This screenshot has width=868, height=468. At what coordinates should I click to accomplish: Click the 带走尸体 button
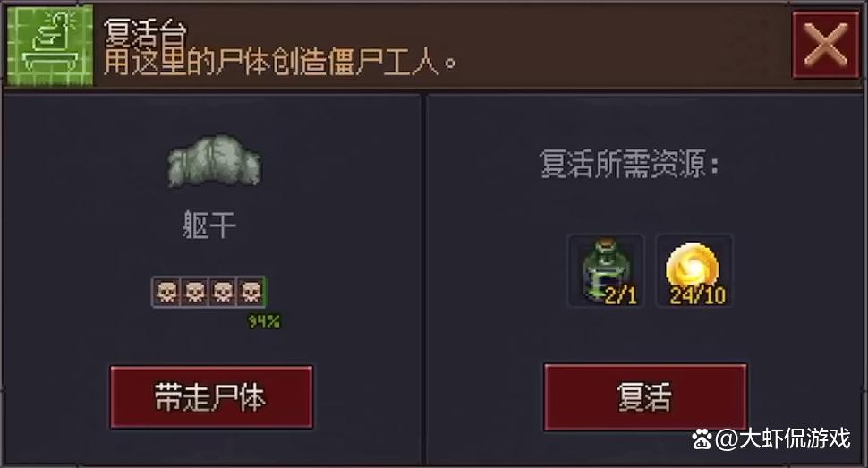211,396
